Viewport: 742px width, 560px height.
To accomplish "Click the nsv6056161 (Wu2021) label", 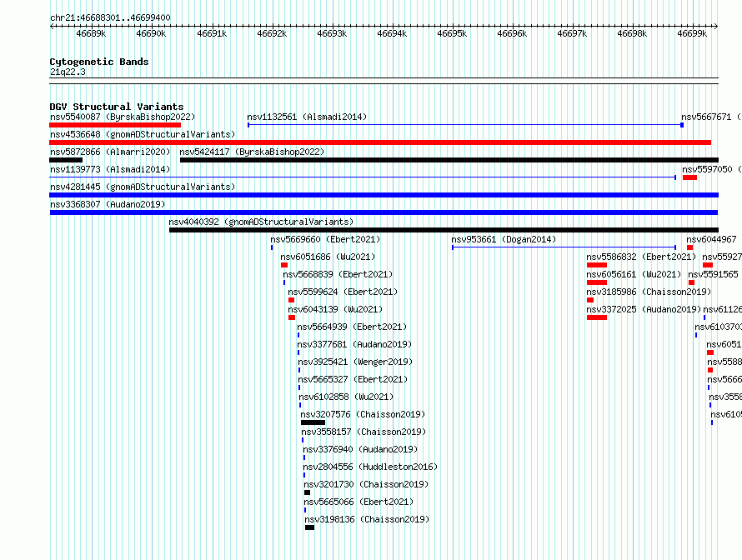I will point(634,274).
